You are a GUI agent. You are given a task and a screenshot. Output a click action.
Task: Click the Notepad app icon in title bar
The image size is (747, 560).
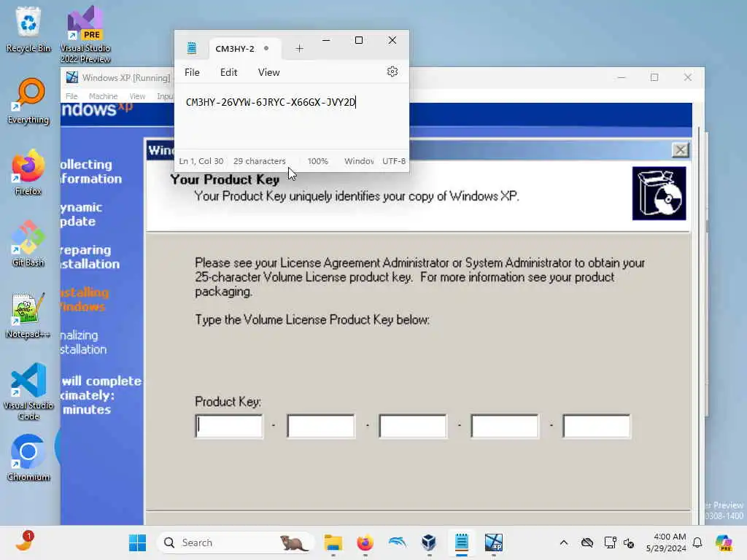[x=192, y=48]
